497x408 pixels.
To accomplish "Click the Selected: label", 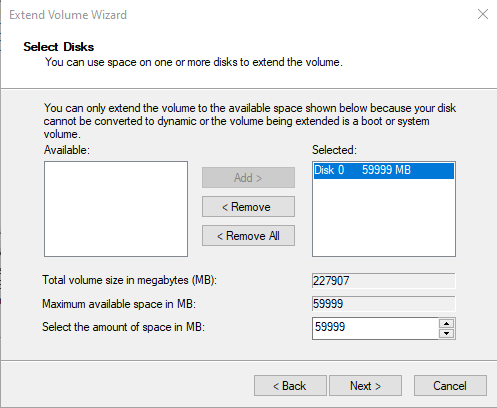I will pos(334,150).
